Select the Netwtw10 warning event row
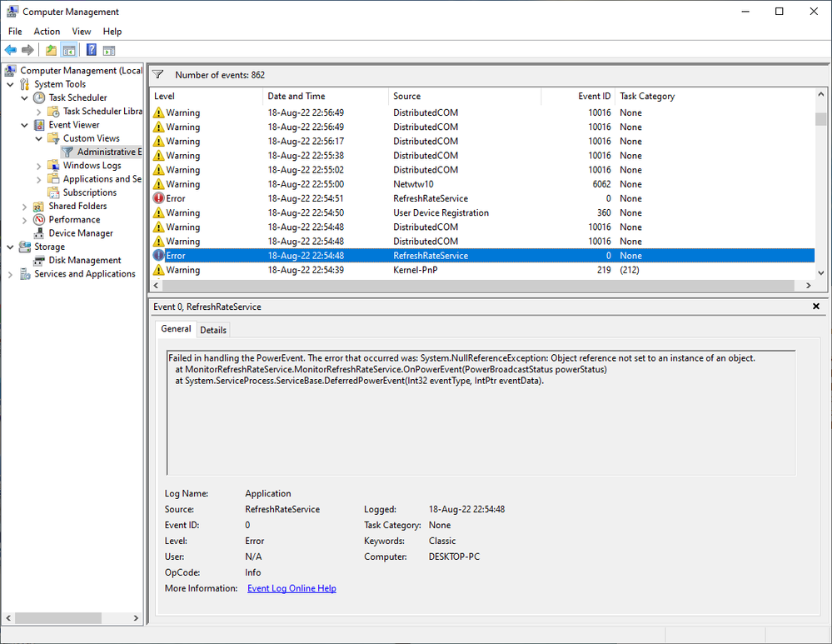The image size is (832, 644). (483, 184)
